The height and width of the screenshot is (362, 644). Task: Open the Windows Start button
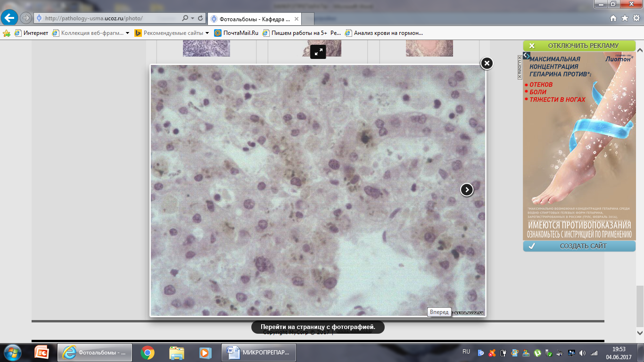[x=12, y=352]
